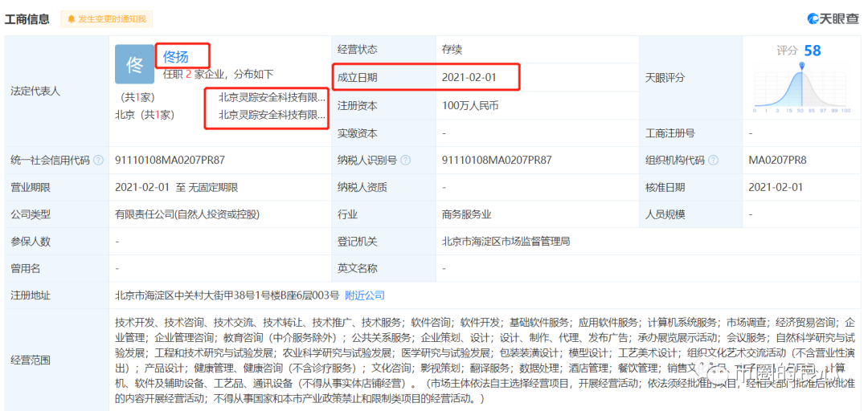Click the bell icon in the notify button
868x411 pixels.
tap(71, 18)
